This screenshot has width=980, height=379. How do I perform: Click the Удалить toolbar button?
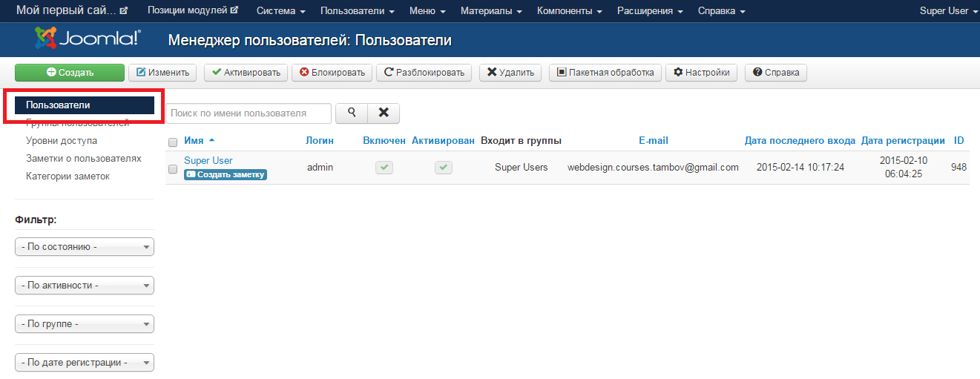point(510,72)
